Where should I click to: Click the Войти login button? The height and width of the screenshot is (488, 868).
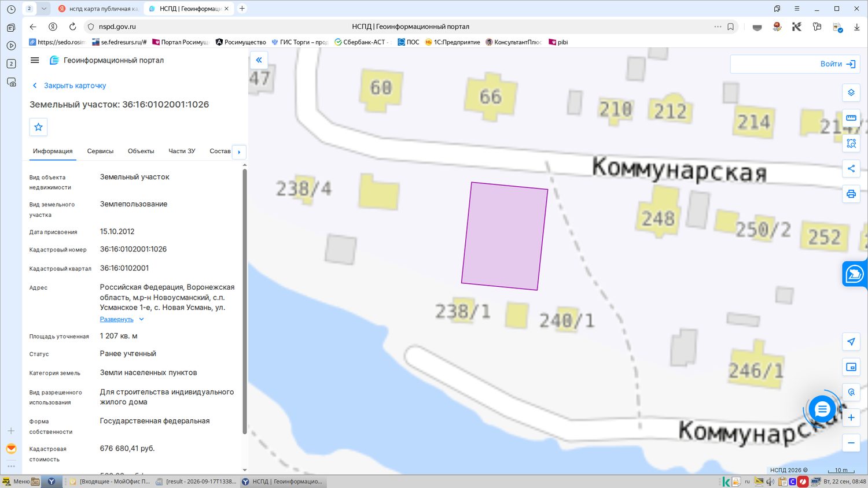pyautogui.click(x=837, y=64)
